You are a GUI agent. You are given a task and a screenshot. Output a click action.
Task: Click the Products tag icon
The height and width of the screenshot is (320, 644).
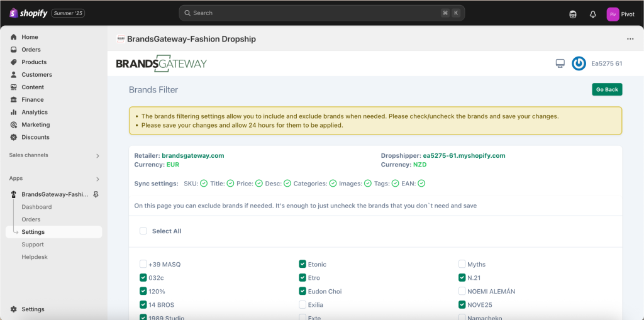click(x=14, y=62)
